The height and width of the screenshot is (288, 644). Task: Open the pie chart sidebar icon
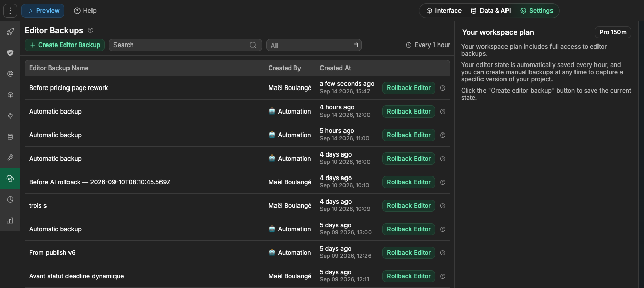click(10, 200)
